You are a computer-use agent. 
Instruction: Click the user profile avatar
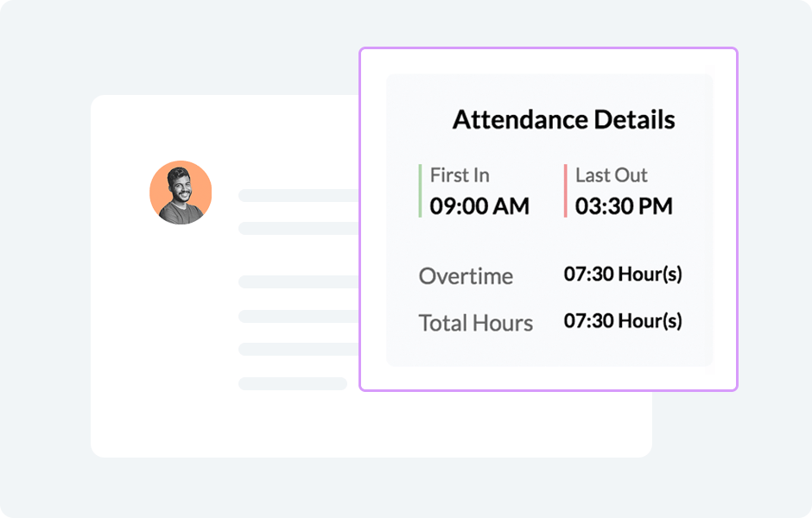(181, 193)
